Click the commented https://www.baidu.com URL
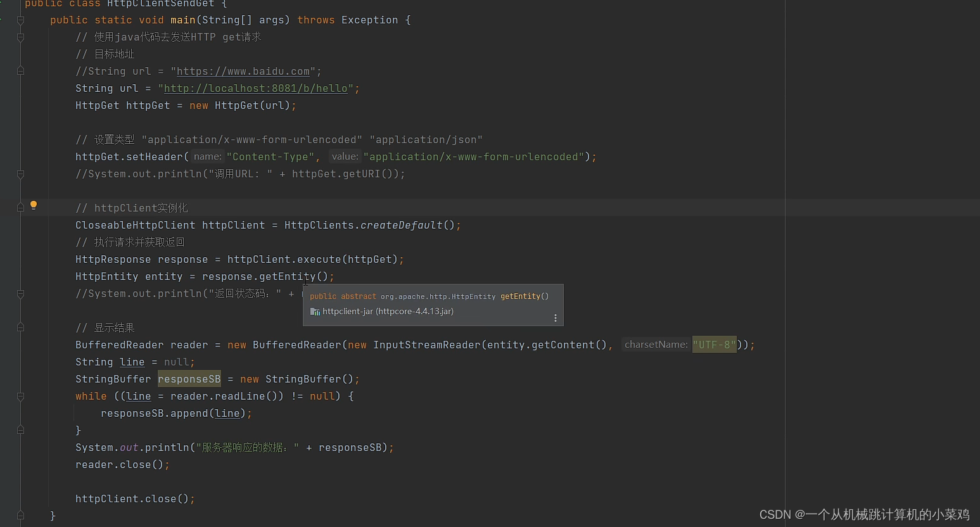Image resolution: width=980 pixels, height=527 pixels. [x=243, y=71]
